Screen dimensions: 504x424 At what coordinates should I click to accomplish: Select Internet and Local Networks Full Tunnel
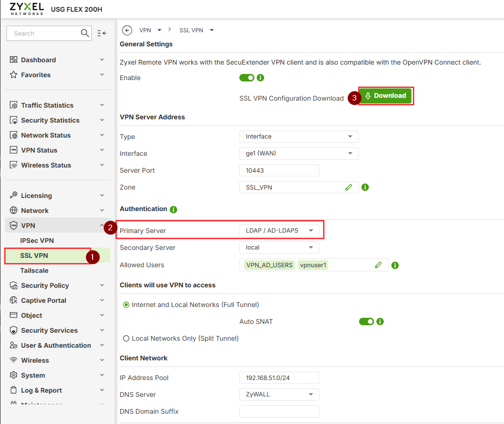click(126, 305)
